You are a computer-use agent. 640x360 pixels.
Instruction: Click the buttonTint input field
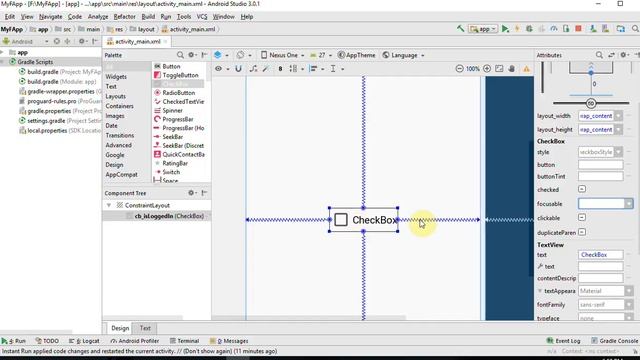point(601,176)
